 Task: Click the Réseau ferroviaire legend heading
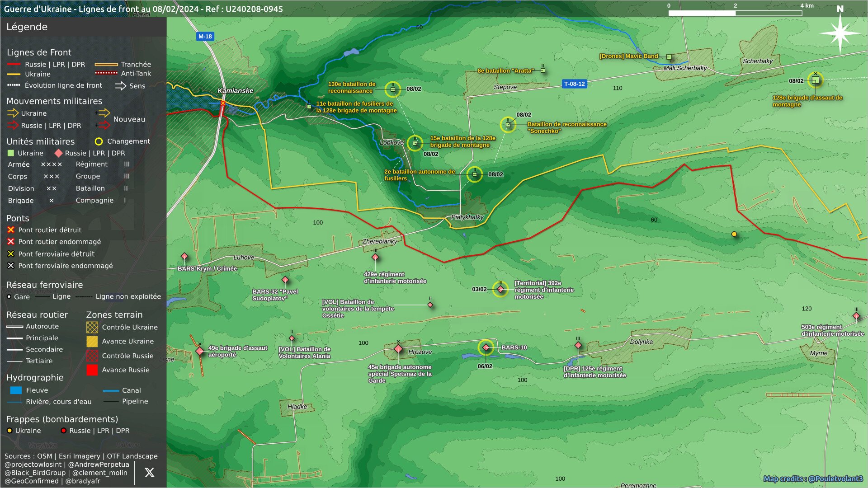click(x=44, y=285)
